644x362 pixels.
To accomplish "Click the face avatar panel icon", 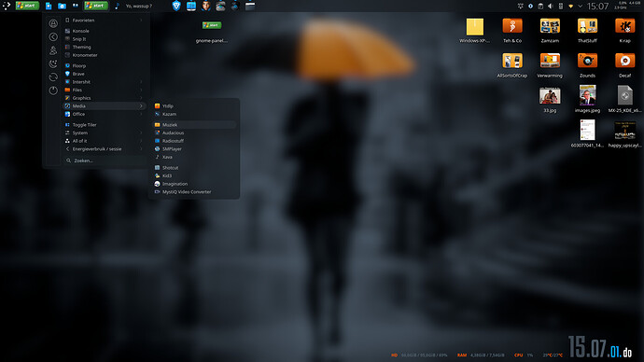I will click(205, 6).
